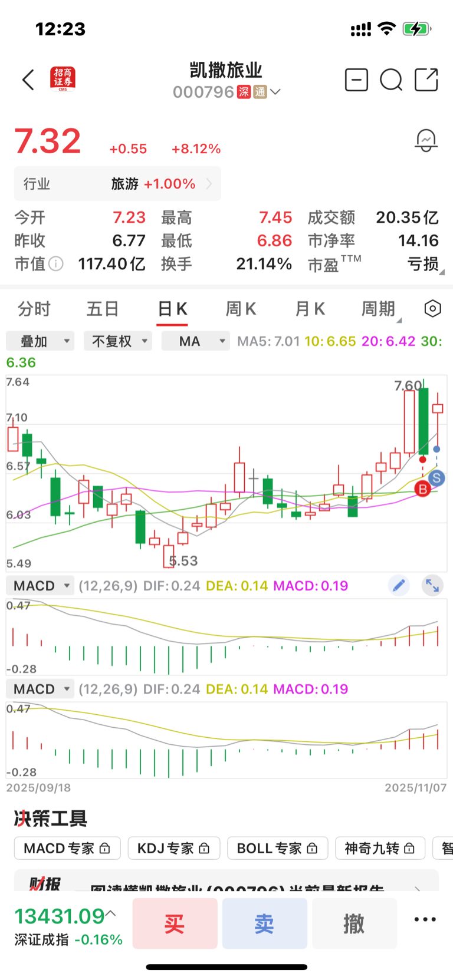This screenshot has width=453, height=980.
Task: Tap the 撤 cancel order button
Action: (x=354, y=923)
